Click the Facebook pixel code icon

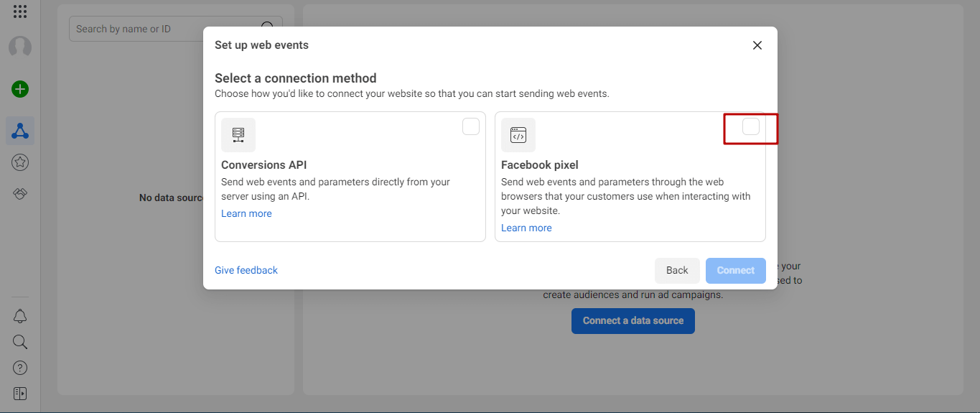coord(518,135)
